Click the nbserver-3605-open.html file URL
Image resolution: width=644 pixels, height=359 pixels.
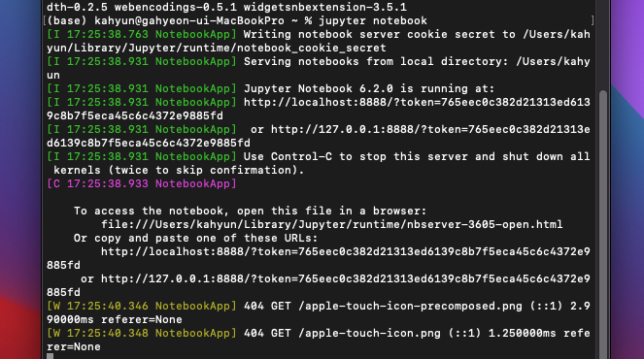(332, 224)
